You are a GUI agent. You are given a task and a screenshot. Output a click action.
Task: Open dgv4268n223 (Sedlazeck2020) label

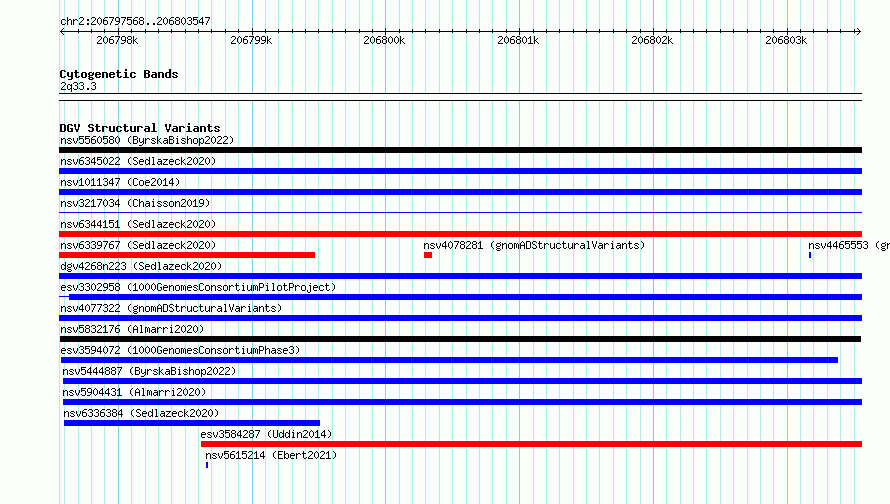point(141,266)
